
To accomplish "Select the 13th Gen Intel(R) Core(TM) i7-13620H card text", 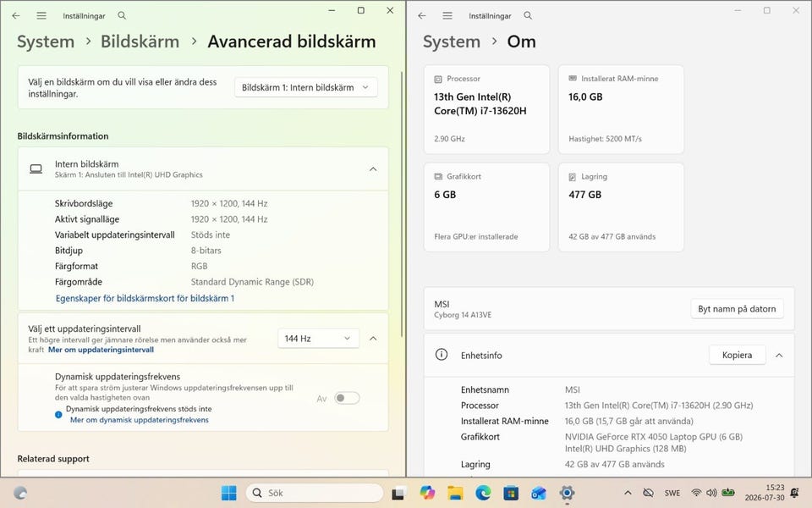I will coord(480,103).
